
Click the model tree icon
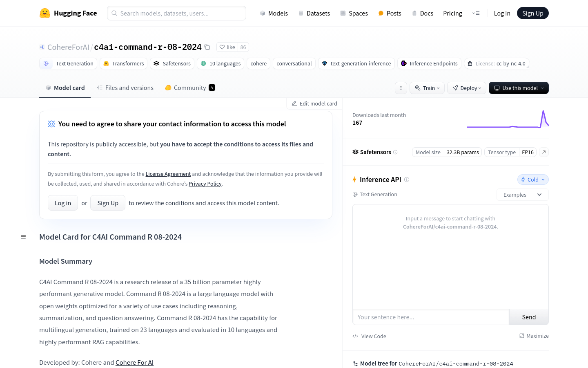click(x=356, y=364)
